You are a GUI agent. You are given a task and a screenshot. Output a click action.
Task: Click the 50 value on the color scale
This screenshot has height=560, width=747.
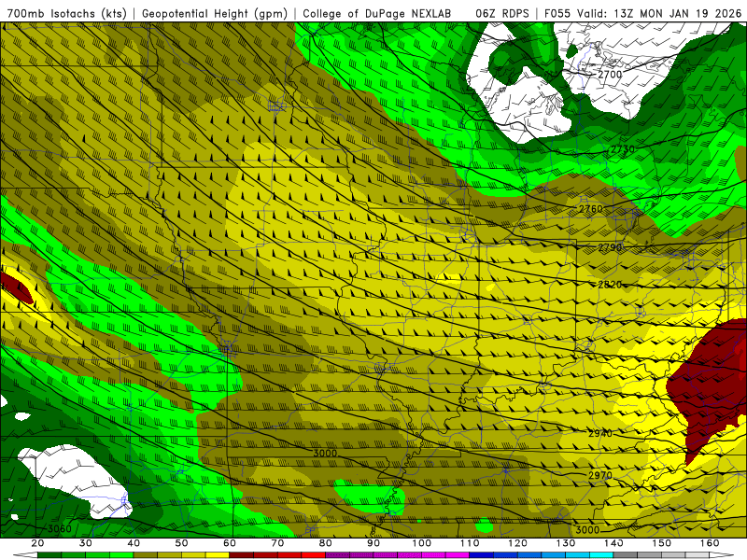point(181,543)
